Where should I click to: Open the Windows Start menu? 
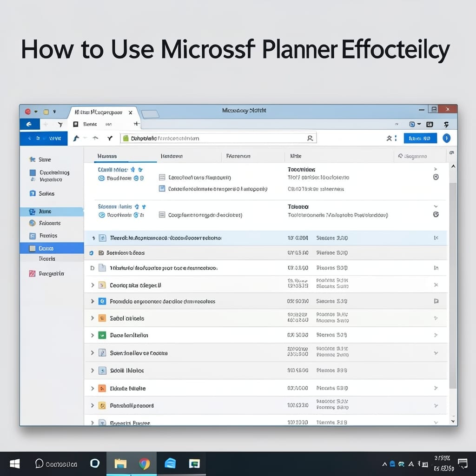tap(14, 463)
